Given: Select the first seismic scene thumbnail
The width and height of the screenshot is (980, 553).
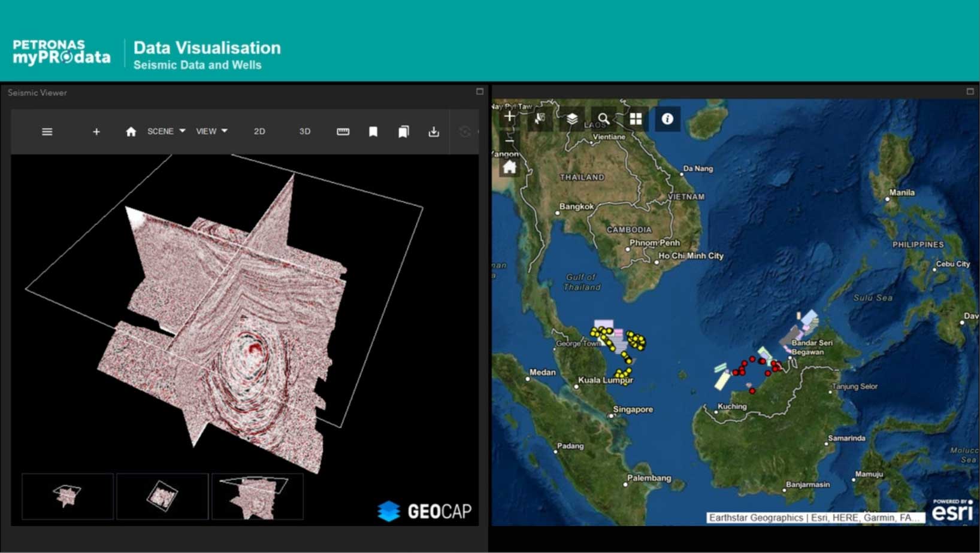Looking at the screenshot, I should [x=68, y=496].
